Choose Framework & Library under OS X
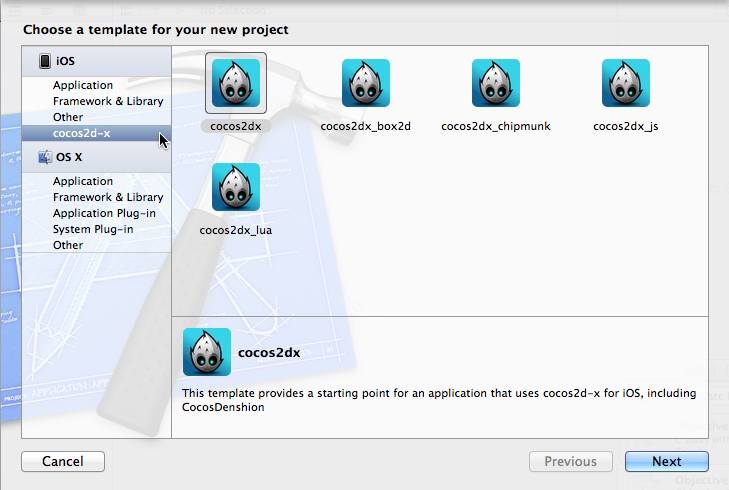 [x=108, y=197]
